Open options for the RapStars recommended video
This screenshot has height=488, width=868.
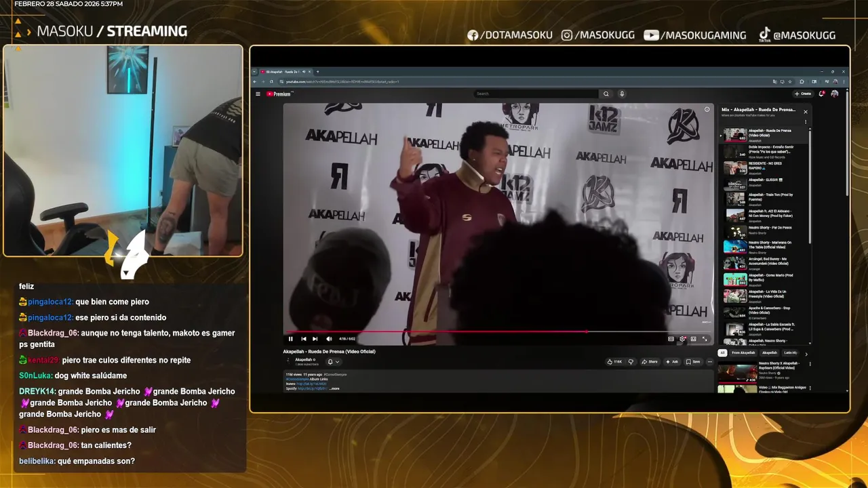point(810,364)
